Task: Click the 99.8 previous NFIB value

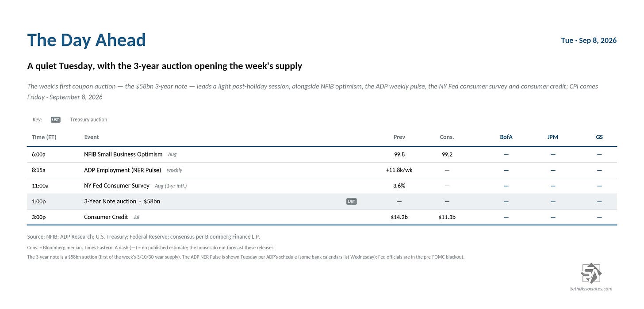Action: tap(399, 154)
